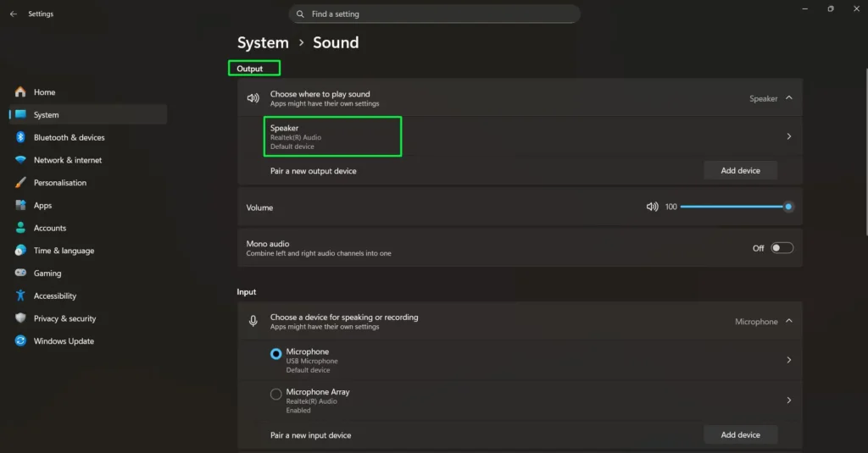Open the Accessibility settings label
This screenshot has height=453, width=868.
point(55,296)
